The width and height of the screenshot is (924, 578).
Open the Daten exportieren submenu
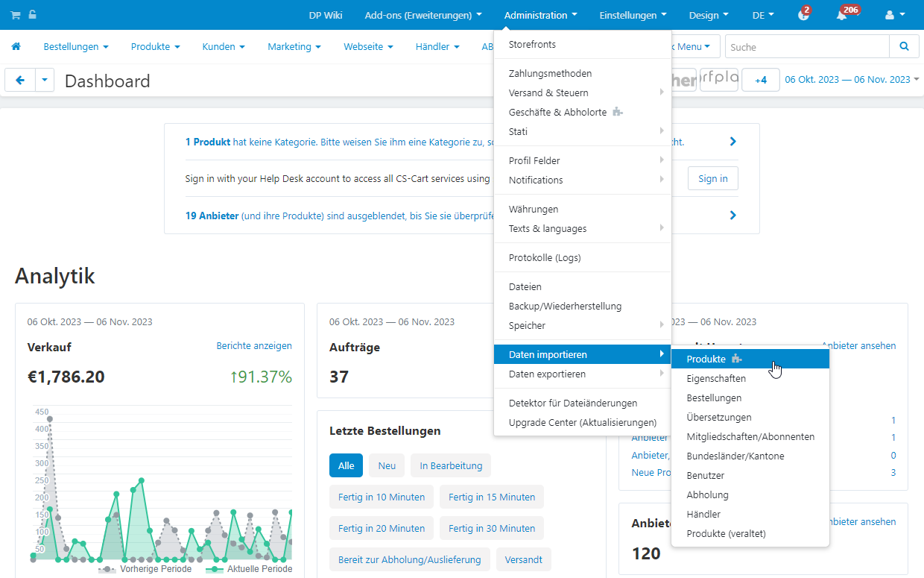[583, 374]
